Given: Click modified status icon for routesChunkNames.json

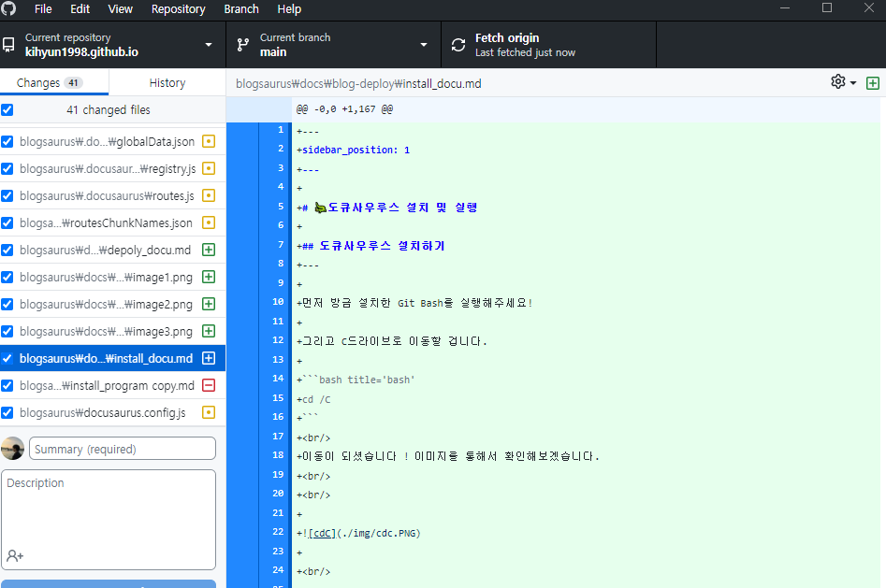Looking at the screenshot, I should [x=209, y=222].
